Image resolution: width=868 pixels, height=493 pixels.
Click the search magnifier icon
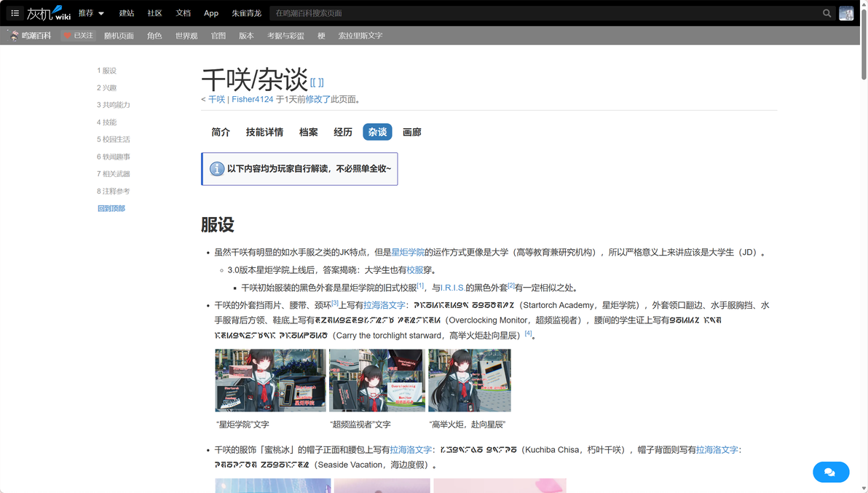[826, 13]
